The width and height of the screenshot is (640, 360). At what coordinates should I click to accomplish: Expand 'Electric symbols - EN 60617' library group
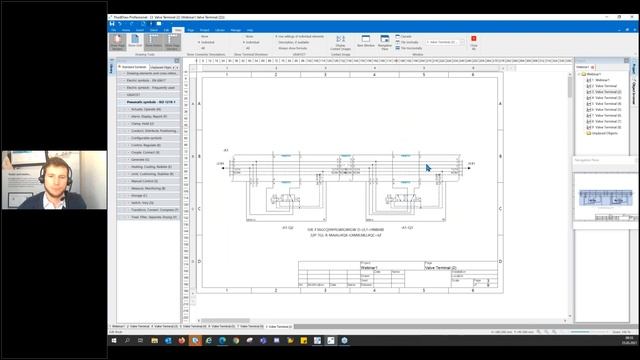149,80
